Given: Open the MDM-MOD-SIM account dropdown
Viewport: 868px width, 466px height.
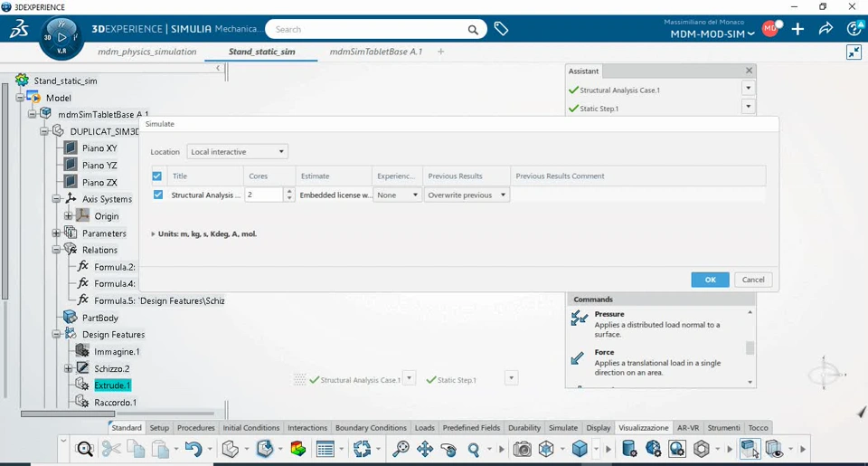Looking at the screenshot, I should coord(712,34).
